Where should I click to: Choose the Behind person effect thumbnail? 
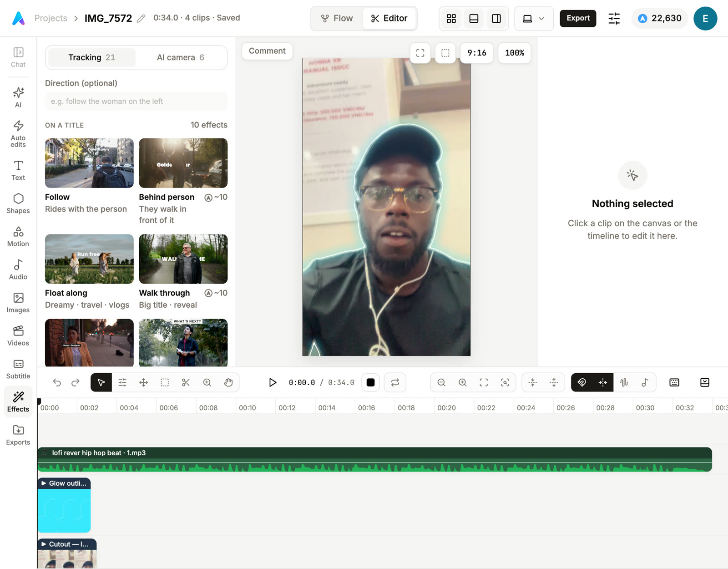[x=183, y=163]
